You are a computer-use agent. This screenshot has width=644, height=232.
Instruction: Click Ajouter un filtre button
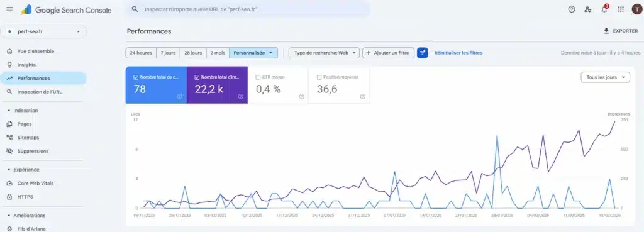click(x=388, y=53)
